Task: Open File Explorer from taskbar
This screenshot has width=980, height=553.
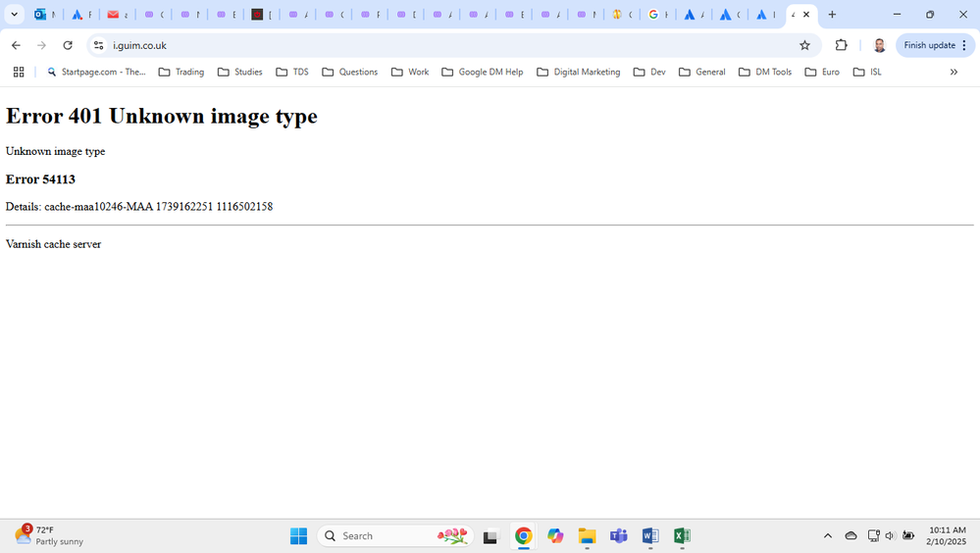Action: tap(587, 536)
